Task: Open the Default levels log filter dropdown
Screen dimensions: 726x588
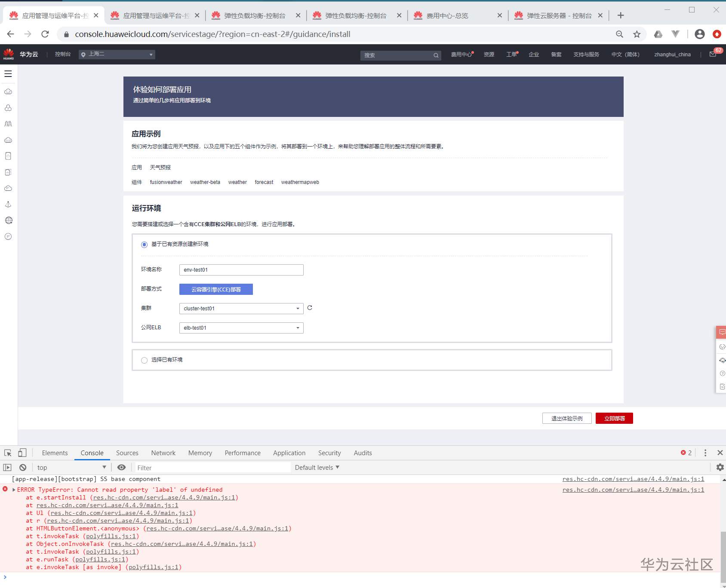Action: click(x=317, y=467)
